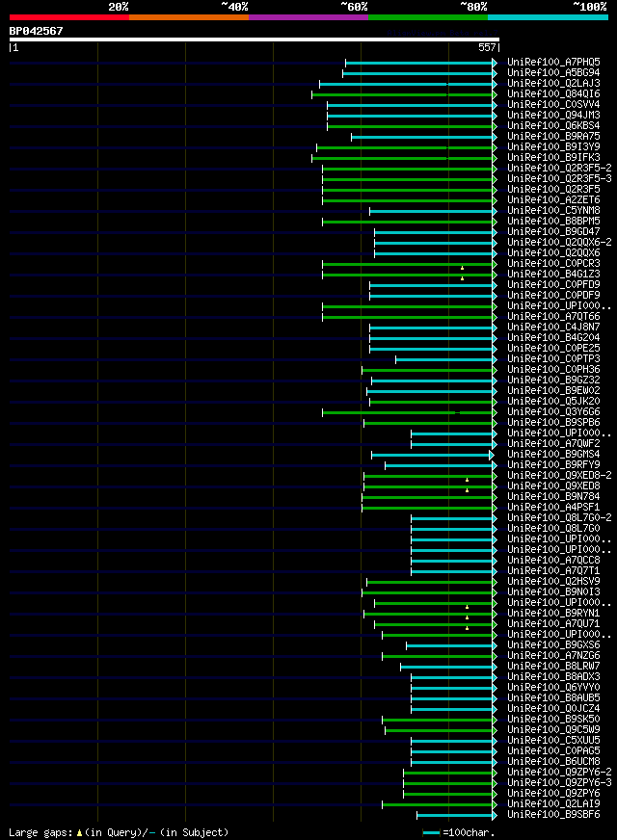The image size is (617, 840).
Task: Click the white BP042567 query sequence bar
Action: coord(255,39)
